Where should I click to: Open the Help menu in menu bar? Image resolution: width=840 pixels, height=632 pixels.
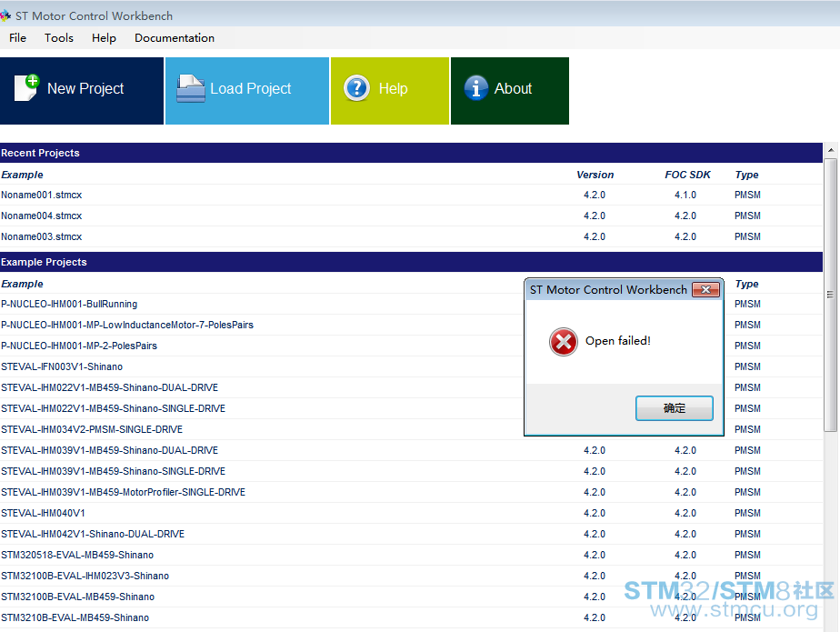(x=104, y=38)
